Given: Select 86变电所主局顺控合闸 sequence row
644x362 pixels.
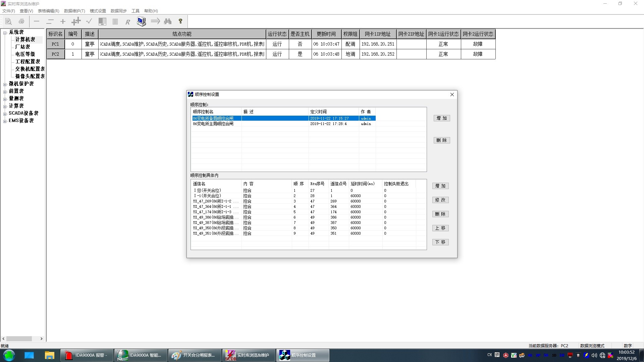Looking at the screenshot, I should [213, 124].
